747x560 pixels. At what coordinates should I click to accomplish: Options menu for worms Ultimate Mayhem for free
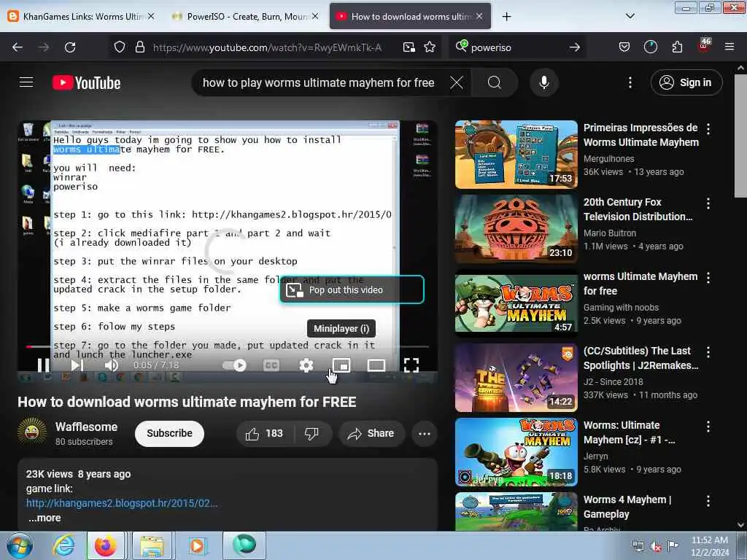coord(708,278)
